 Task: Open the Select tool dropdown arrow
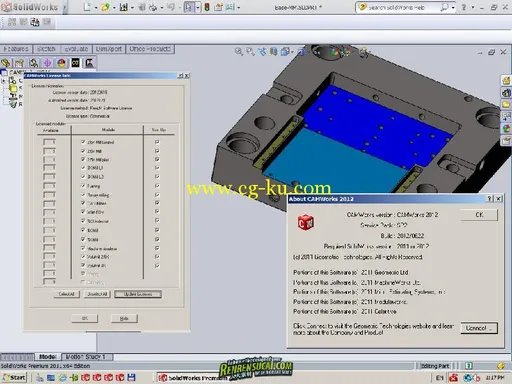point(197,7)
